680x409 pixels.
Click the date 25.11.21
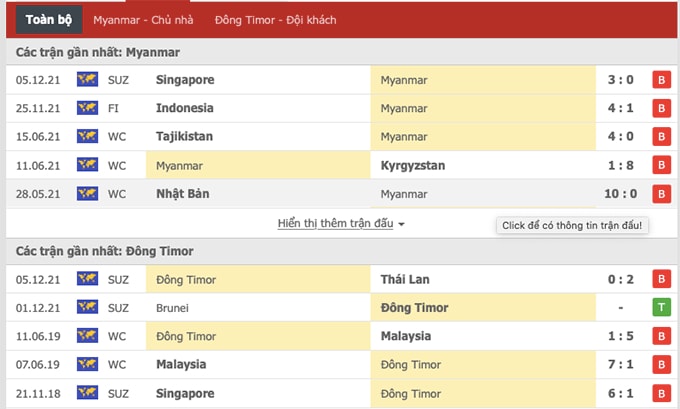point(38,108)
